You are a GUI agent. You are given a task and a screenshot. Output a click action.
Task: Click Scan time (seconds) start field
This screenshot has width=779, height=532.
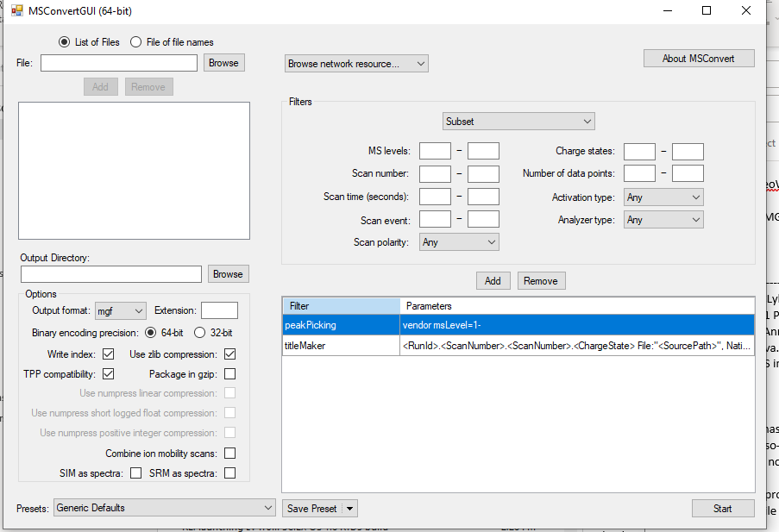pos(435,197)
